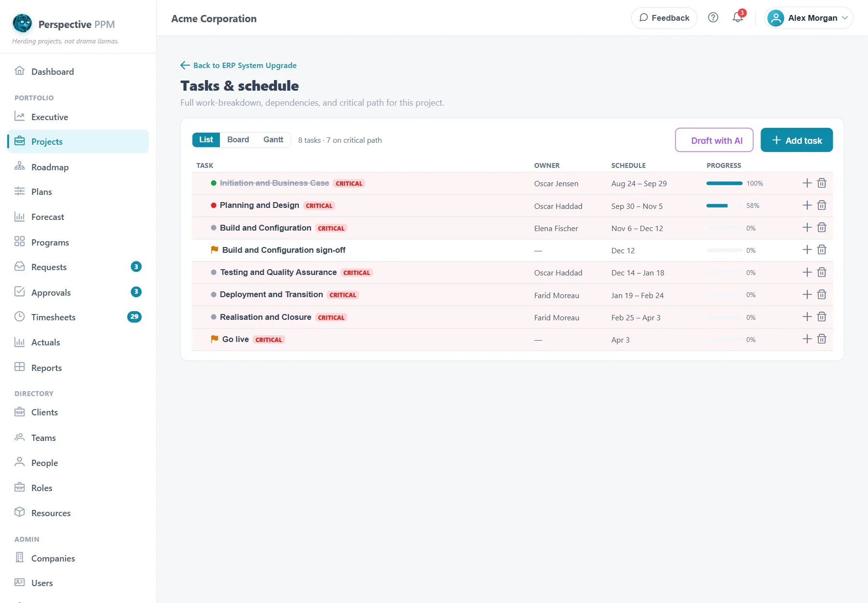The image size is (868, 603).
Task: Select the List view tab
Action: (x=206, y=140)
